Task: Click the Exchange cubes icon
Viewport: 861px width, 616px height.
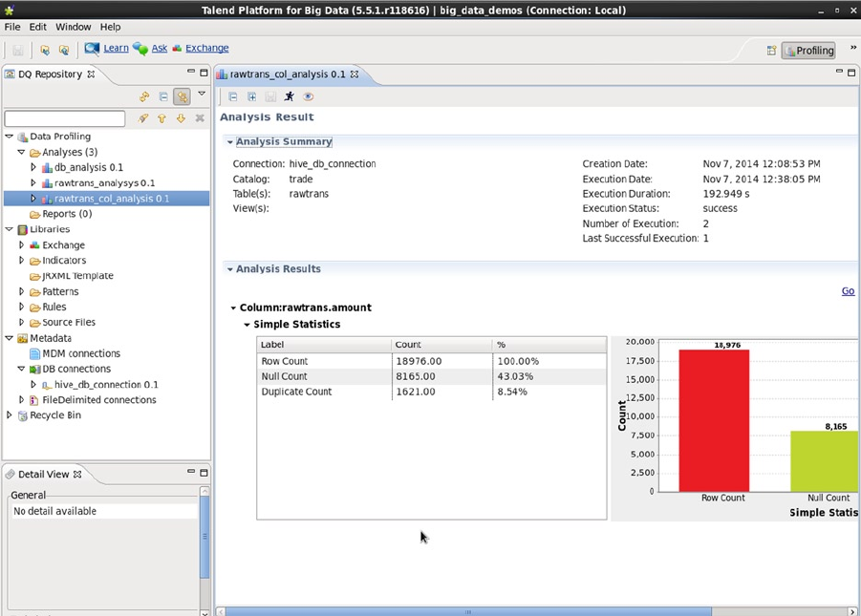Action: pyautogui.click(x=177, y=49)
